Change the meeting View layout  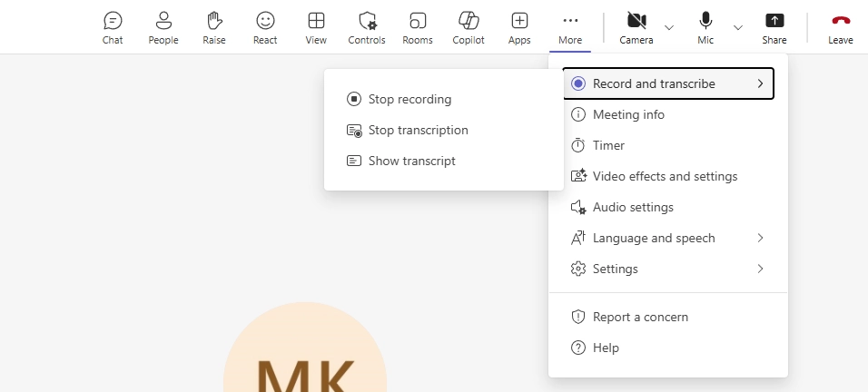316,27
